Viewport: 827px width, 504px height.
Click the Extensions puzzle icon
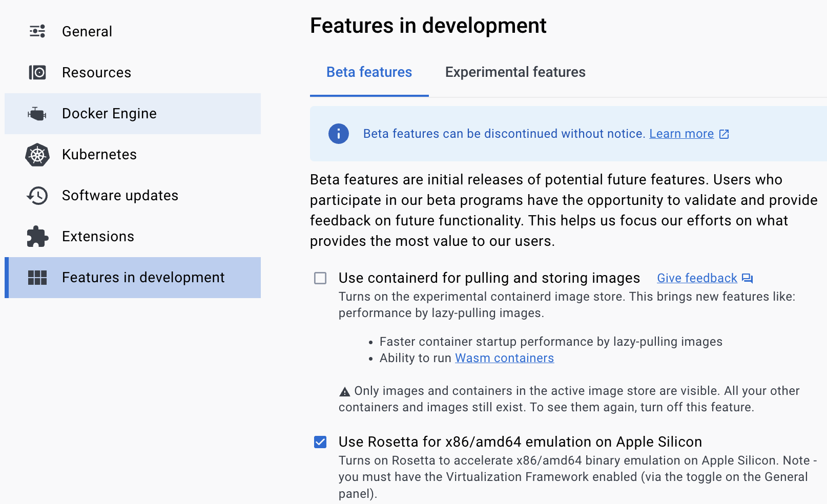point(37,237)
